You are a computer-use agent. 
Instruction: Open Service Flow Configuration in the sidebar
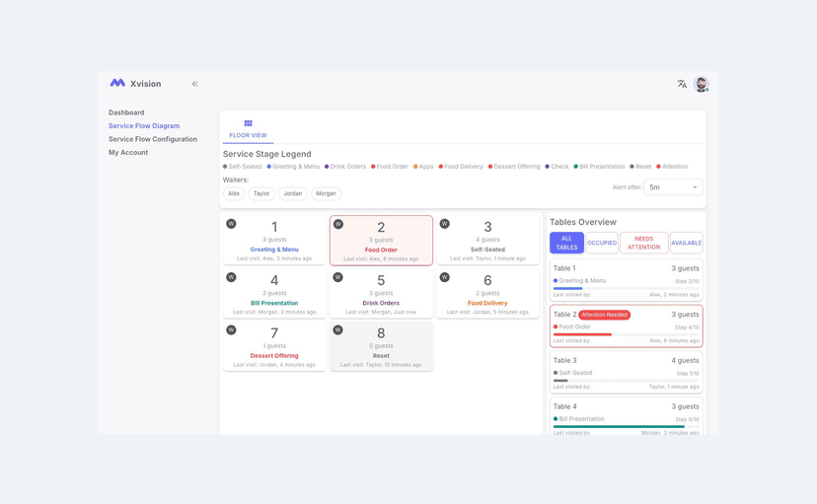tap(153, 139)
